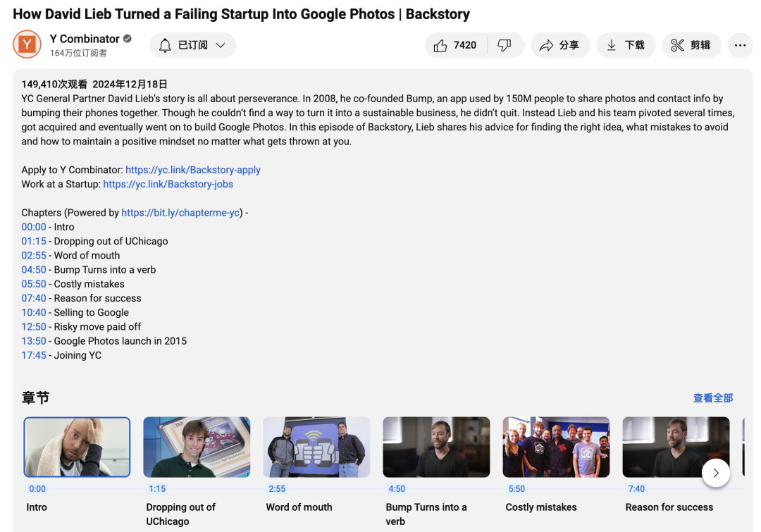Image resolution: width=761 pixels, height=532 pixels.
Task: Jump to 17:45 Joining YC timestamp
Action: 34,355
